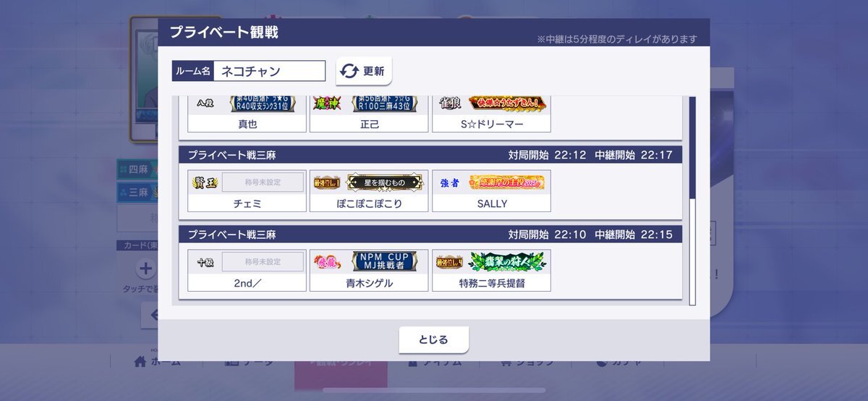The height and width of the screenshot is (401, 868).
Task: Open player チェミ's card
Action: tap(247, 191)
